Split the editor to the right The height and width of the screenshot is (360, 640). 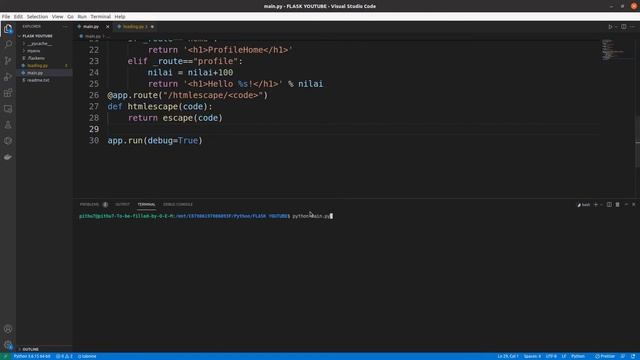point(624,27)
